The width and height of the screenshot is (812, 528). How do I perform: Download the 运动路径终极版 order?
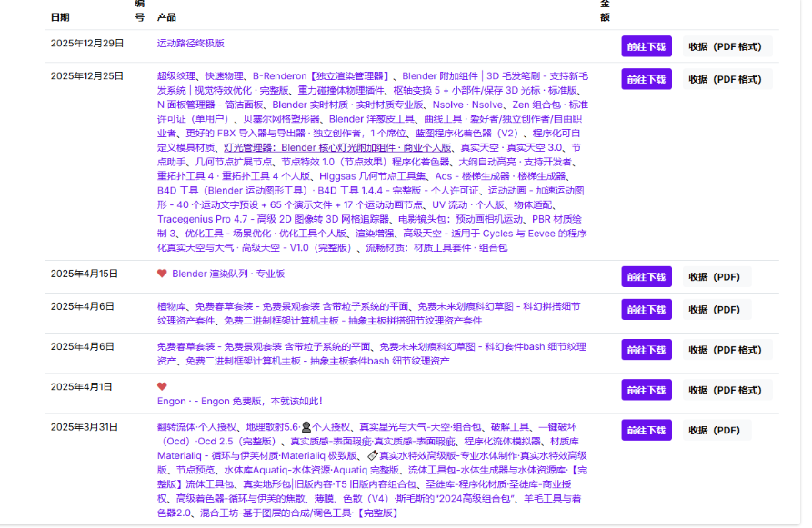[x=647, y=46]
